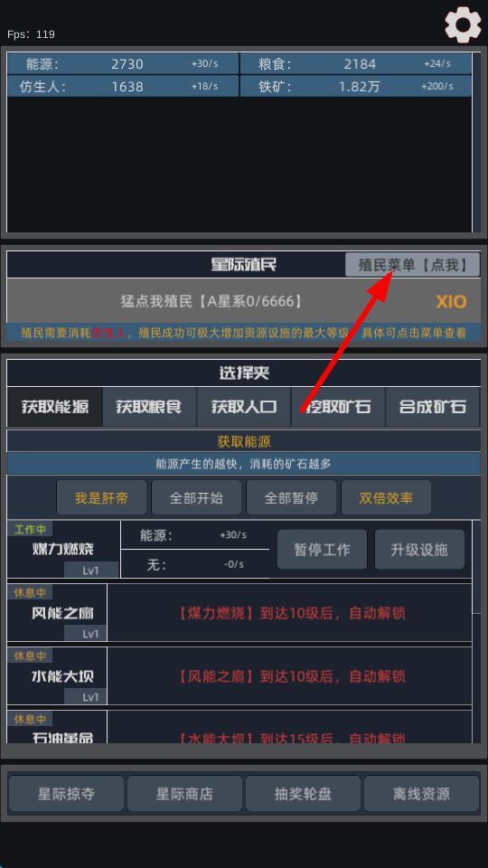The width and height of the screenshot is (488, 868).
Task: Open 星际掠夺 at the bottom bar
Action: tap(66, 794)
